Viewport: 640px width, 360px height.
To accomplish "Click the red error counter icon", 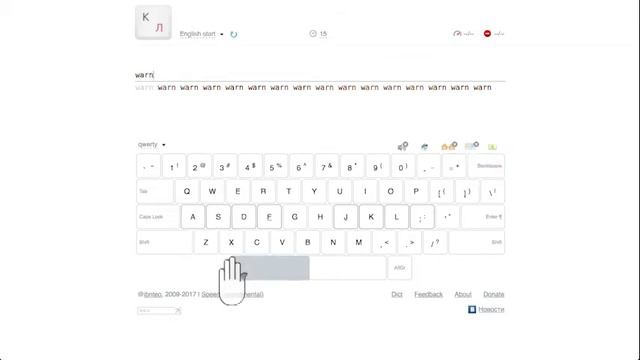I will (487, 33).
